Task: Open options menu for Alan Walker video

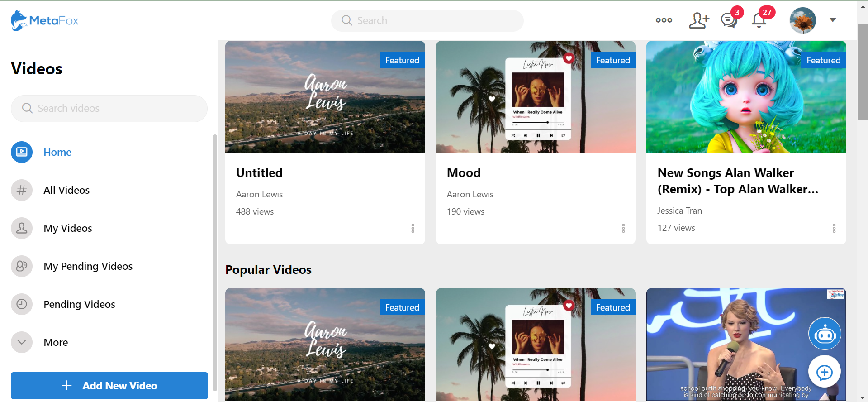Action: click(x=834, y=228)
